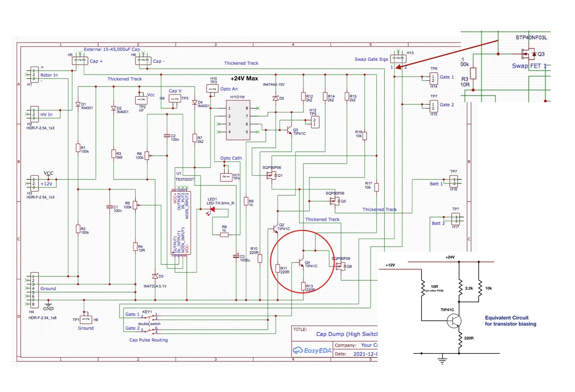Image resolution: width=575 pixels, height=392 pixels.
Task: Select the H15 Gate 2 test point connector
Action: [x=434, y=106]
